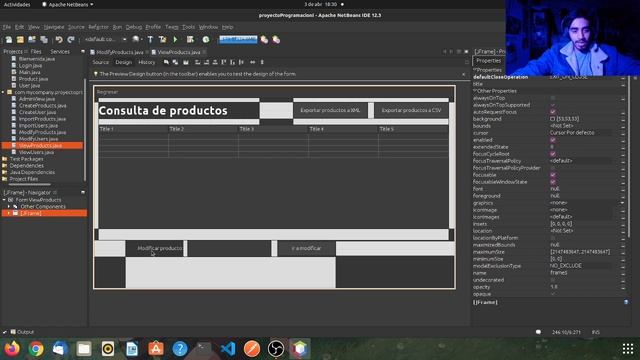Click the memory usage bar in the toolbar
Image resolution: width=640 pixels, height=360 pixels.
tap(238, 40)
